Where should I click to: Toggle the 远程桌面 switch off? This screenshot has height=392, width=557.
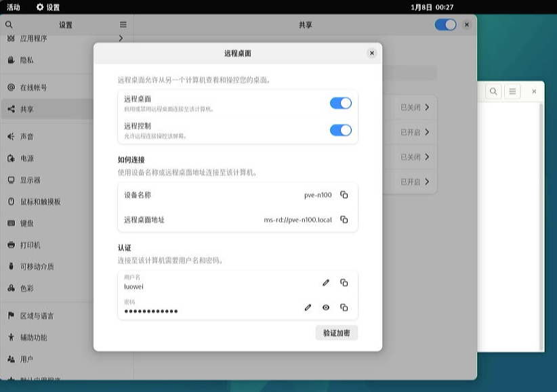(x=340, y=103)
